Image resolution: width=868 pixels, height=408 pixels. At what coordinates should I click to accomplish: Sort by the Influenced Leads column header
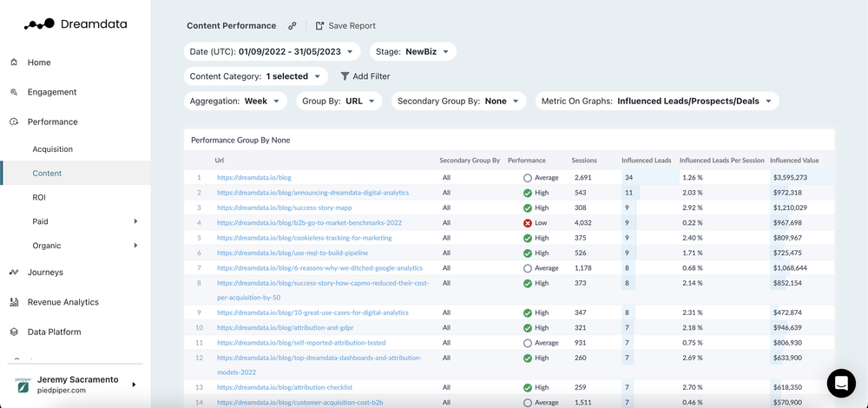(647, 161)
